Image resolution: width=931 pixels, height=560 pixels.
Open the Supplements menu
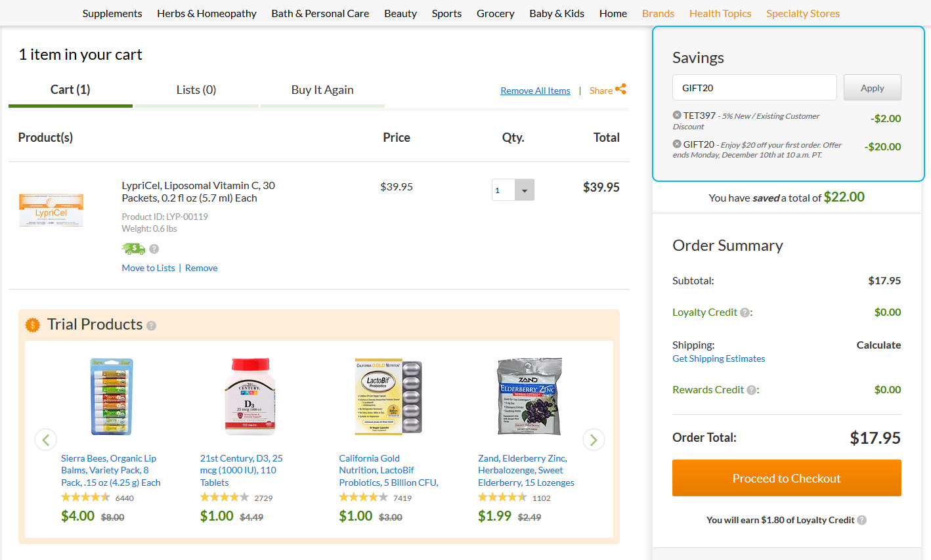coord(112,13)
